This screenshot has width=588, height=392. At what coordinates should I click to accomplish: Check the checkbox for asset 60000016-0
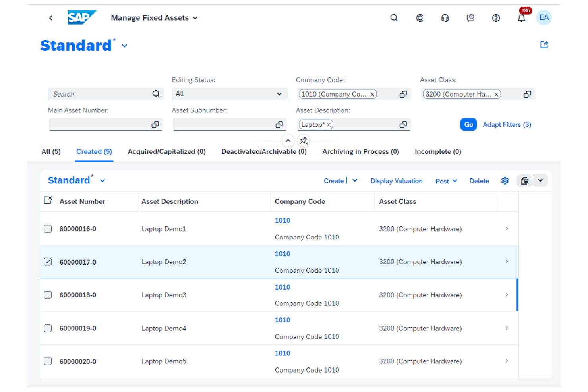[x=48, y=229]
